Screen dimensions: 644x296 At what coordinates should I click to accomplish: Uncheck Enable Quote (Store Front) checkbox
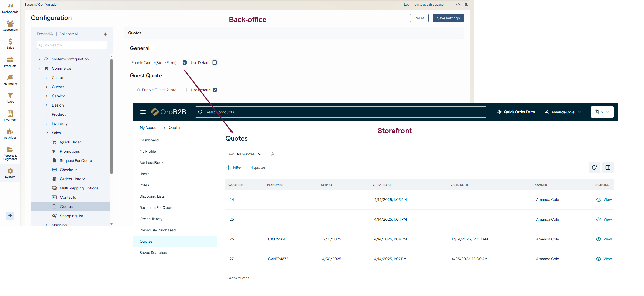point(185,62)
